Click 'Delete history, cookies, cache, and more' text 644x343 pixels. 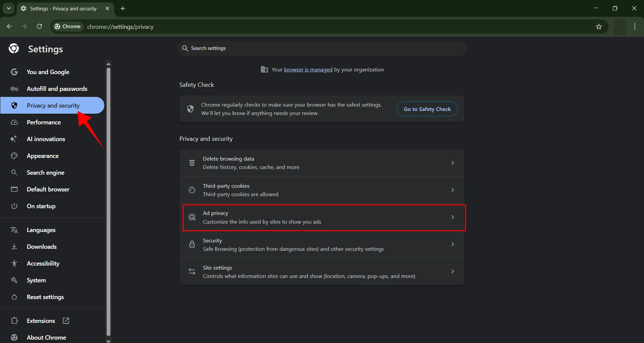[x=251, y=167]
